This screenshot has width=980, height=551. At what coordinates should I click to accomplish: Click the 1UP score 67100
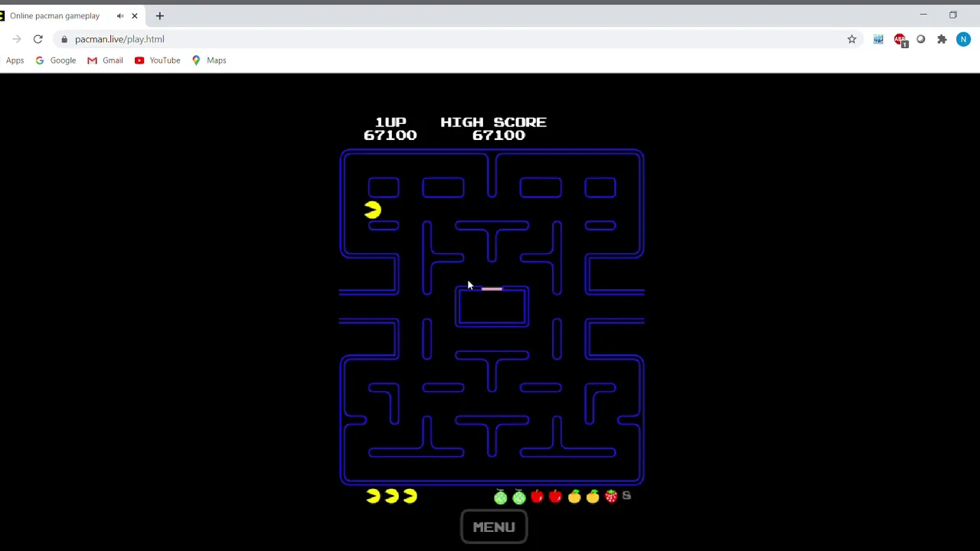pyautogui.click(x=390, y=135)
